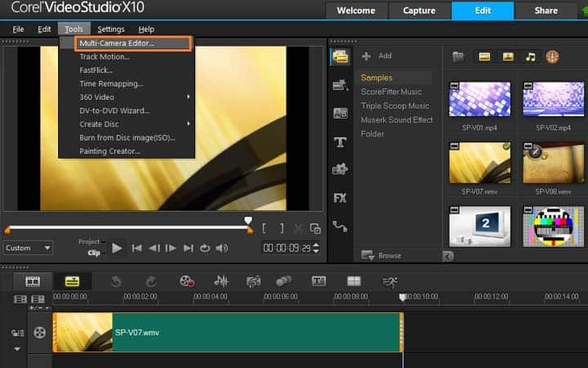
Task: Play the clip in preview
Action: 117,249
